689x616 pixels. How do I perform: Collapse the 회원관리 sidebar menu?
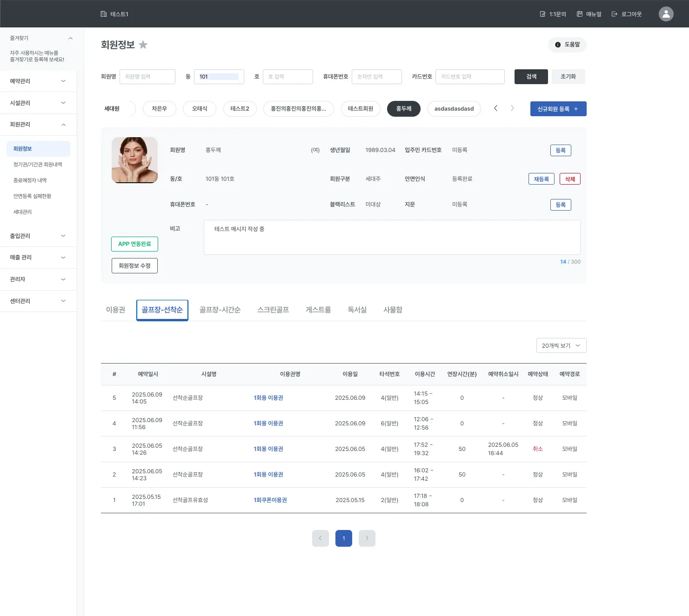38,125
